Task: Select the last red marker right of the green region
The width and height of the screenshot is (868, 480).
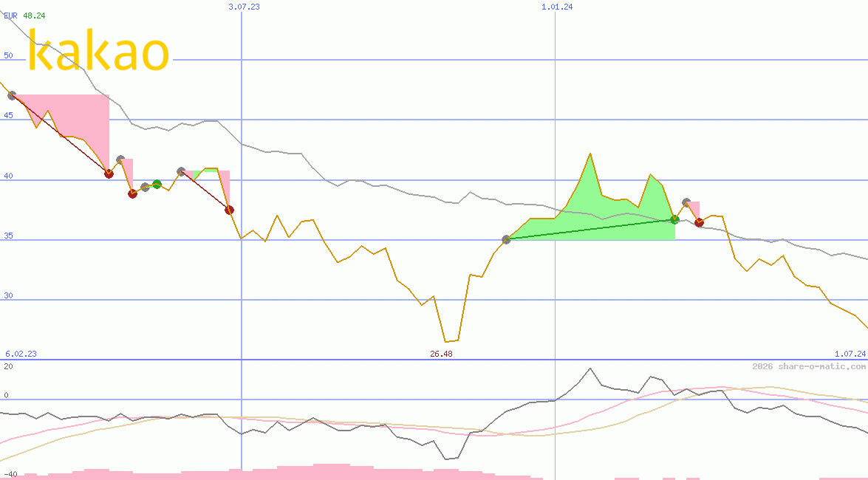Action: pyautogui.click(x=699, y=222)
